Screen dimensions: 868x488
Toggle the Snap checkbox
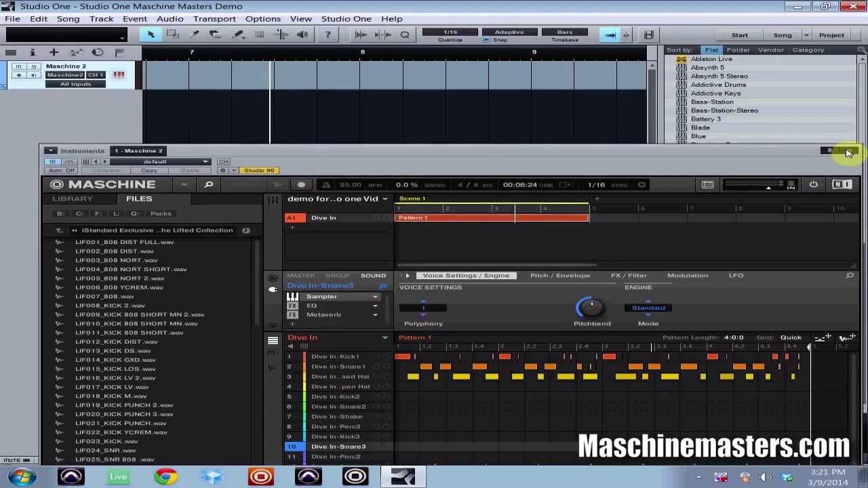[486, 40]
